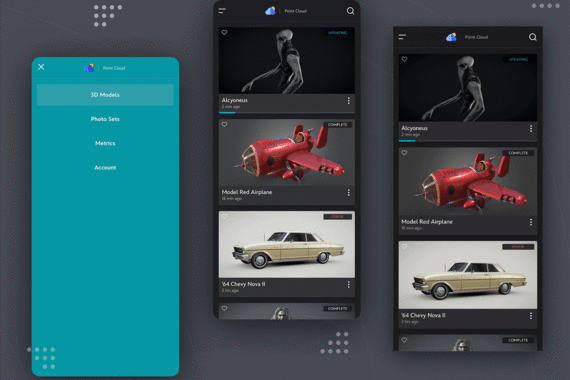Favorite the partially visible bottom card in middle screen
Screen dimensions: 570x380
[x=224, y=308]
